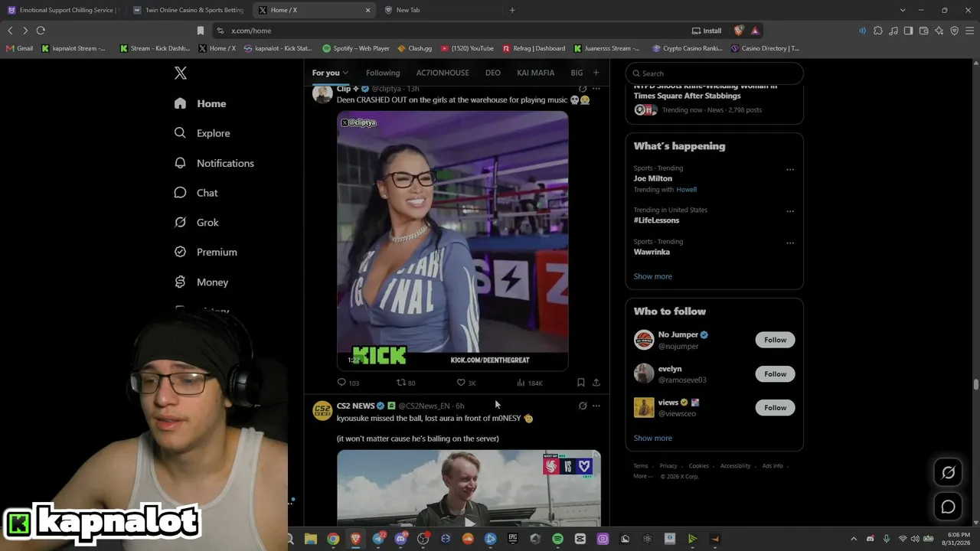Open browser extensions puzzle icon
Screen dimensions: 980x551
click(878, 31)
